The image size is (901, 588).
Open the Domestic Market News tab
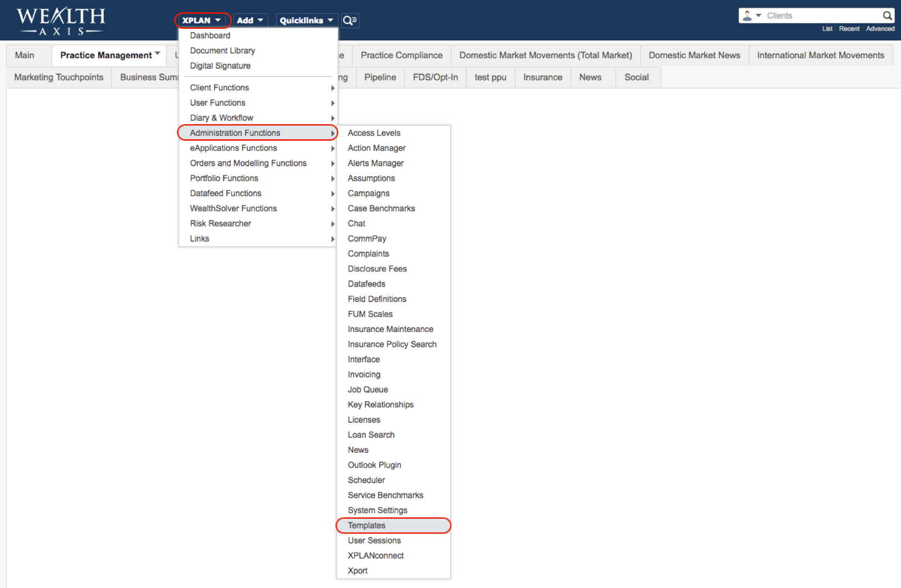point(694,55)
